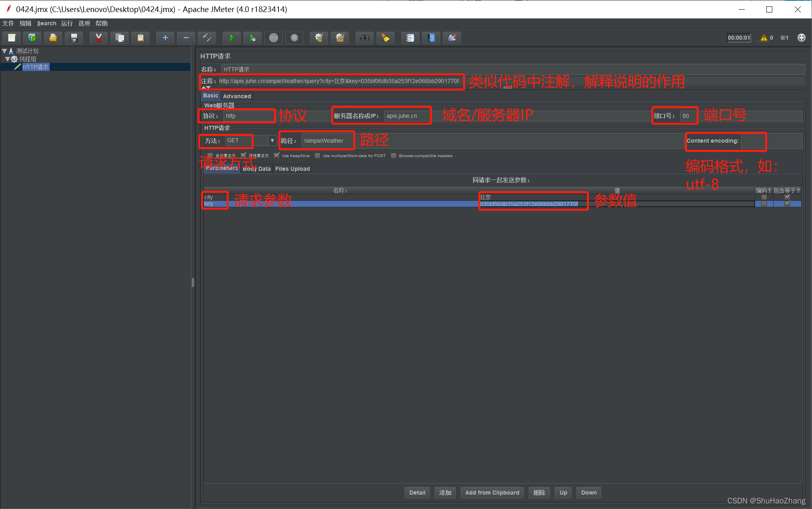Click the Toggle wand icon

coord(207,38)
